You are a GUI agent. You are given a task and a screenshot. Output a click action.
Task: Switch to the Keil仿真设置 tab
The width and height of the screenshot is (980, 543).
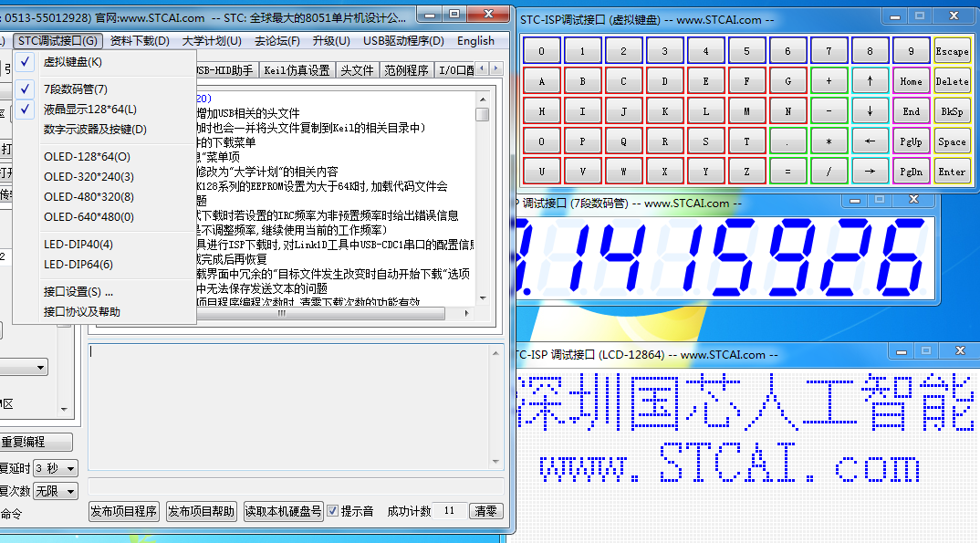pos(297,70)
